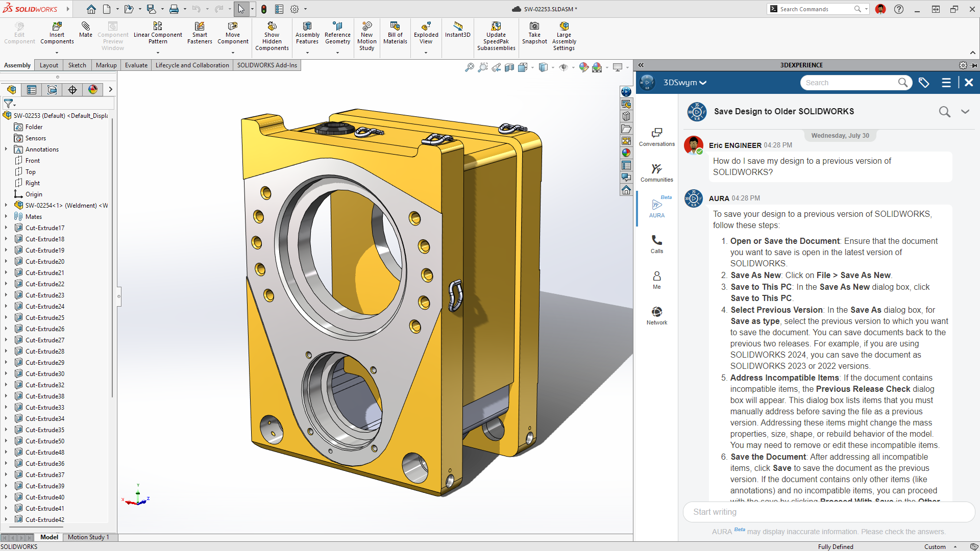
Task: Expand the Annotations tree item
Action: pos(6,149)
